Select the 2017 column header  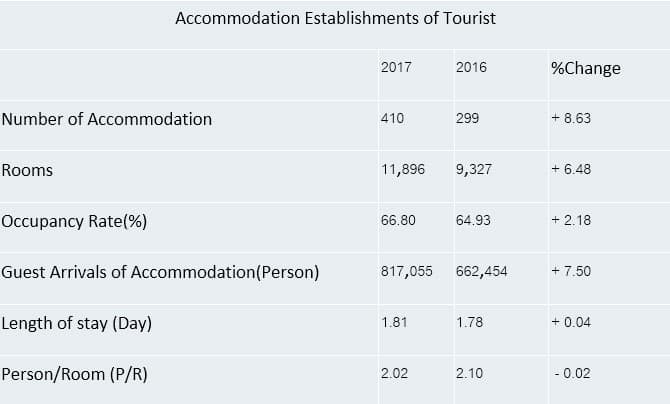[x=396, y=67]
